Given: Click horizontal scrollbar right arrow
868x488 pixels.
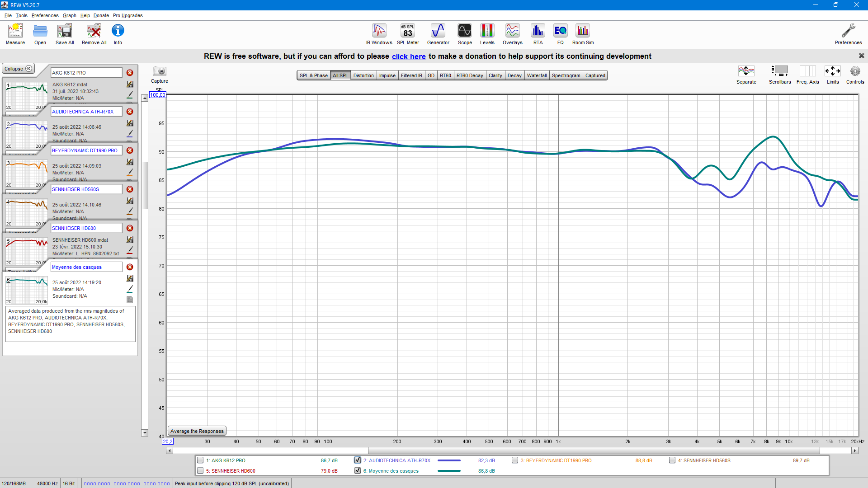Looking at the screenshot, I should pos(854,450).
